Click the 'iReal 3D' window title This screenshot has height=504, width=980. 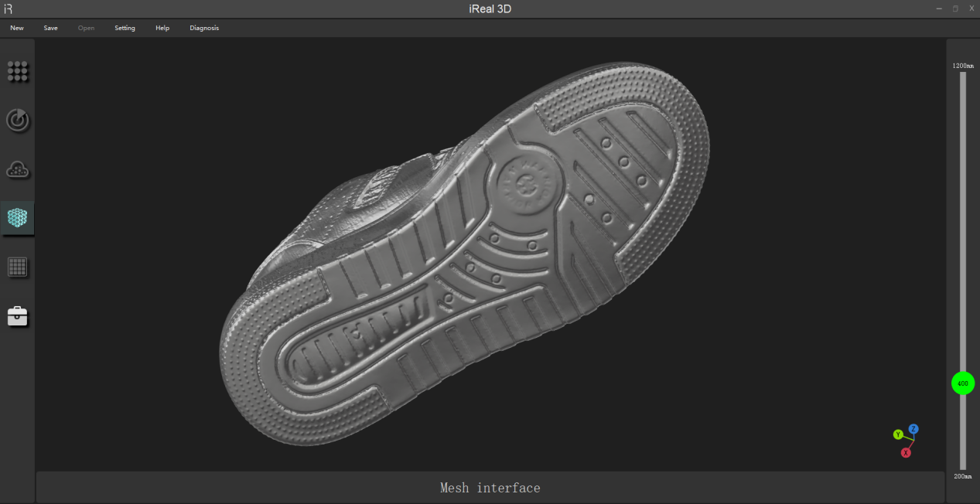pos(490,9)
